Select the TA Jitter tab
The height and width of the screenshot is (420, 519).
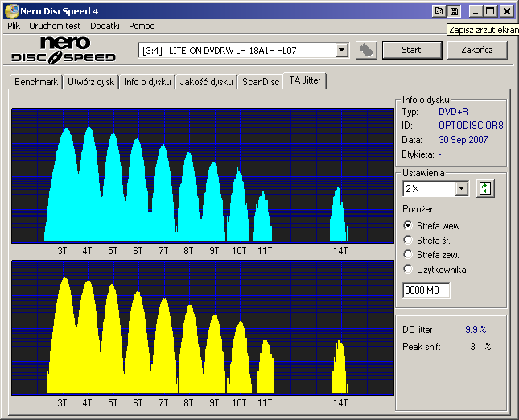[x=305, y=80]
